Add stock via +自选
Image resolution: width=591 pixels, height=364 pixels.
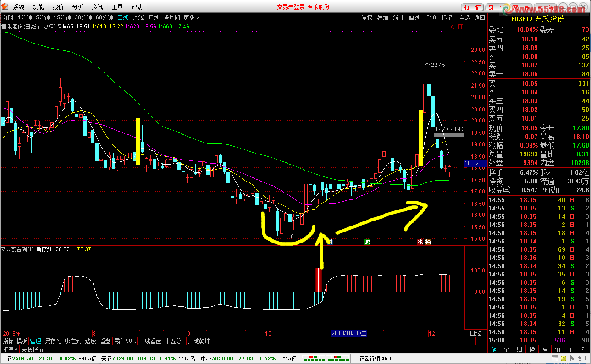coord(463,17)
